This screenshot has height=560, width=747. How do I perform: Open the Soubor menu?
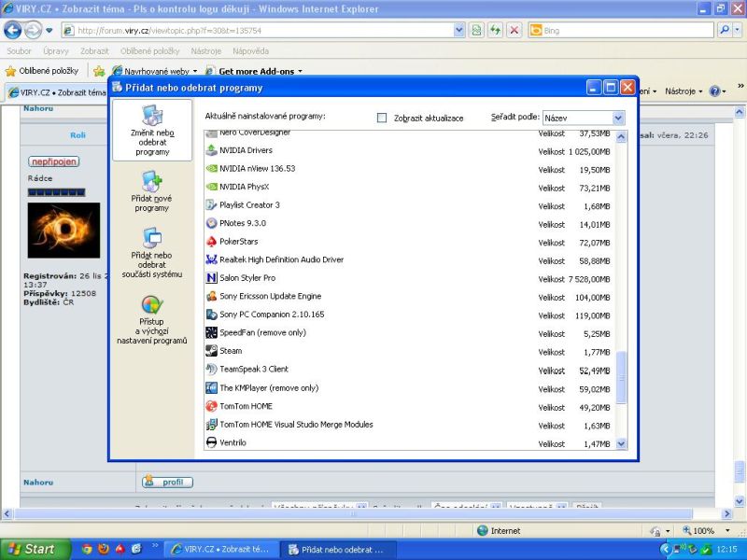[19, 51]
